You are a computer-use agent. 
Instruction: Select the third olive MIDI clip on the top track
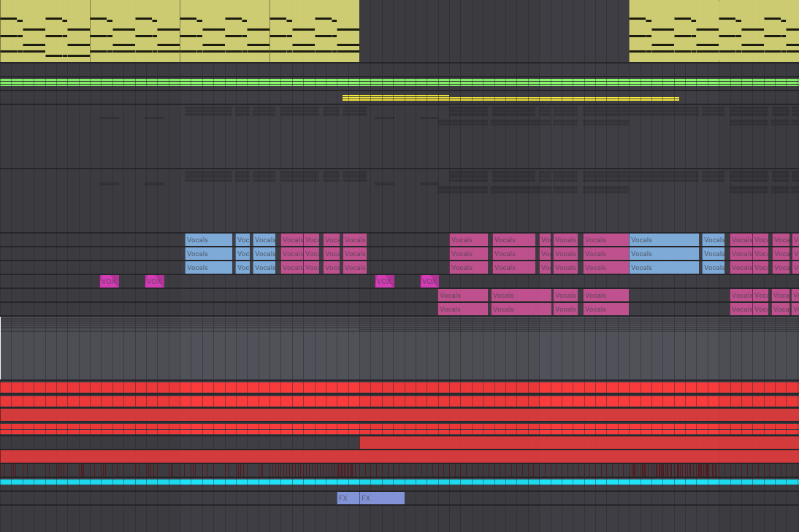pos(225,31)
